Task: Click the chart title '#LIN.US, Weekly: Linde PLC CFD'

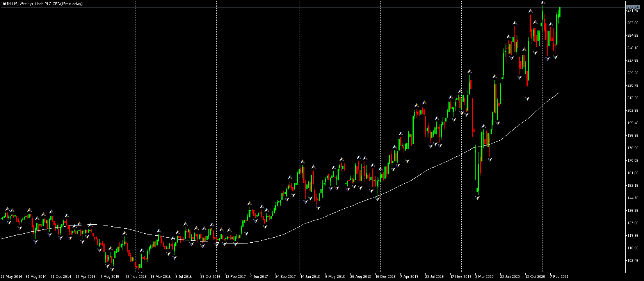Action: 42,4
